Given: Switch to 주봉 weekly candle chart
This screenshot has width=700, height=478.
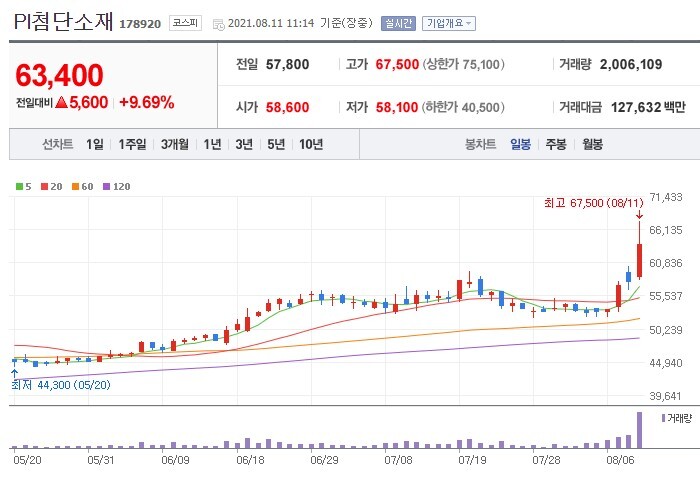Looking at the screenshot, I should (556, 144).
